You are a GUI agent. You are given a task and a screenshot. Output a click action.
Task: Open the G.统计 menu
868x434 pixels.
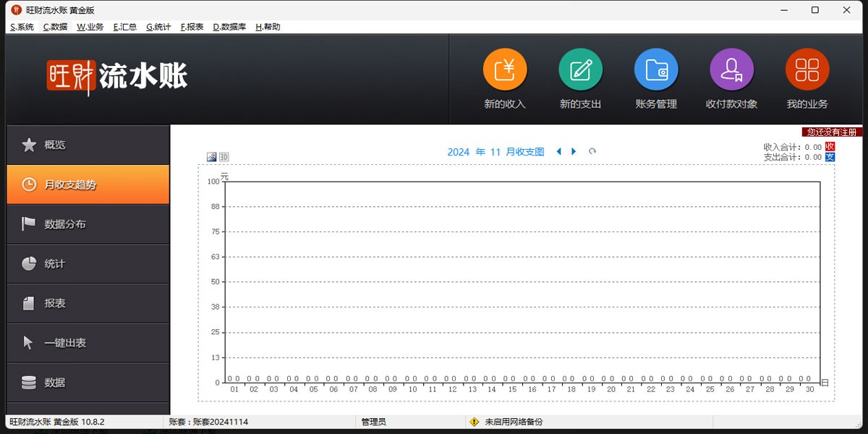click(158, 27)
